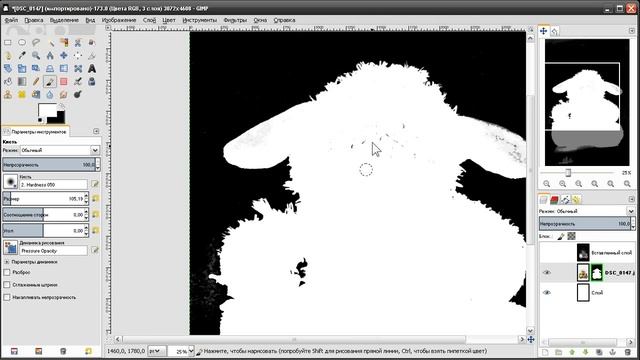
Task: Click the layer mask thumbnail of DSC_0147
Action: [597, 273]
